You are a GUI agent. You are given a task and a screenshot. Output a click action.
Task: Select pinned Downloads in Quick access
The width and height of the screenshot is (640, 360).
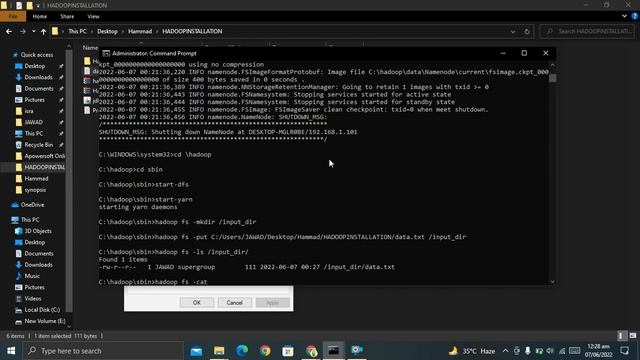pos(38,77)
